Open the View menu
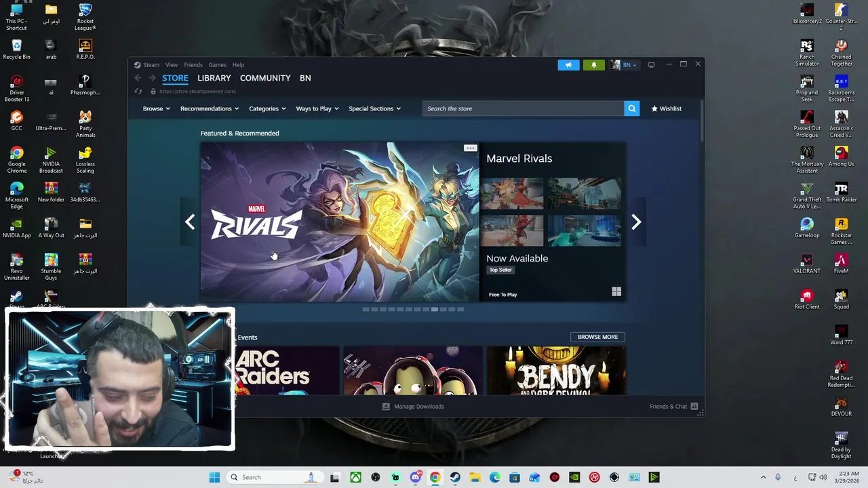 (172, 65)
